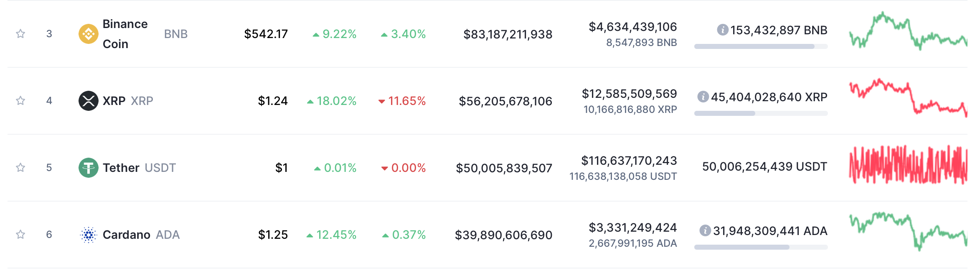The height and width of the screenshot is (271, 980).
Task: Favorite Tether with the star icon
Action: (20, 168)
